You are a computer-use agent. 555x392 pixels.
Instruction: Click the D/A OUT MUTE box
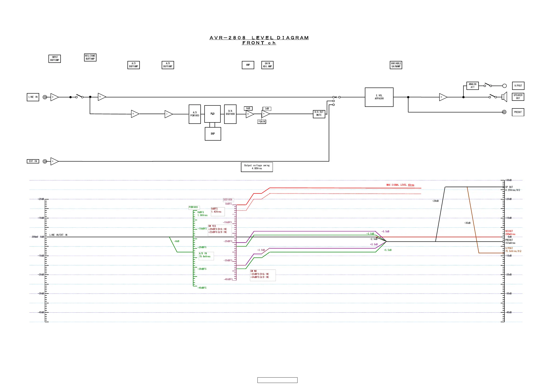pyautogui.click(x=319, y=114)
